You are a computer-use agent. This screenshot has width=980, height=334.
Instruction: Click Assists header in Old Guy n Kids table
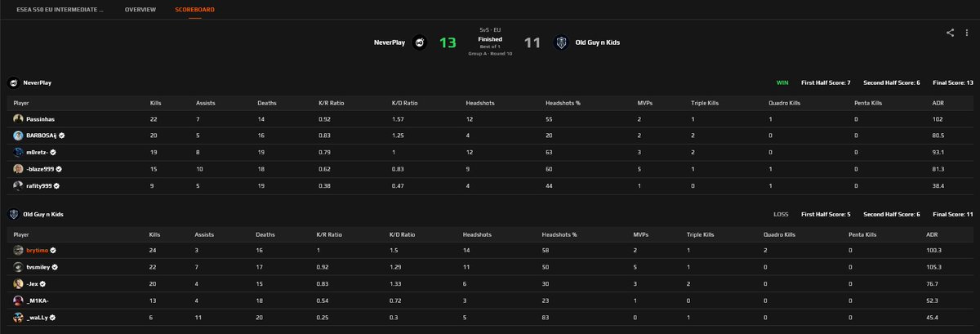[x=205, y=234]
